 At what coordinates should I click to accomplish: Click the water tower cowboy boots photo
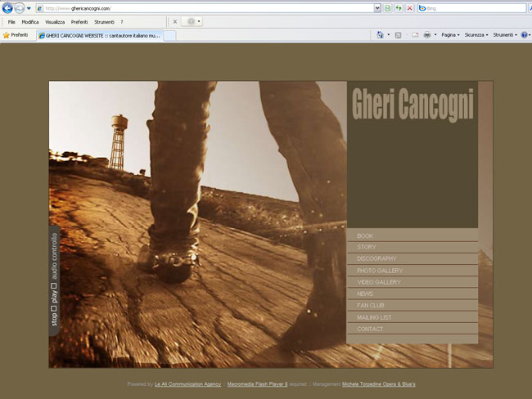point(198,224)
